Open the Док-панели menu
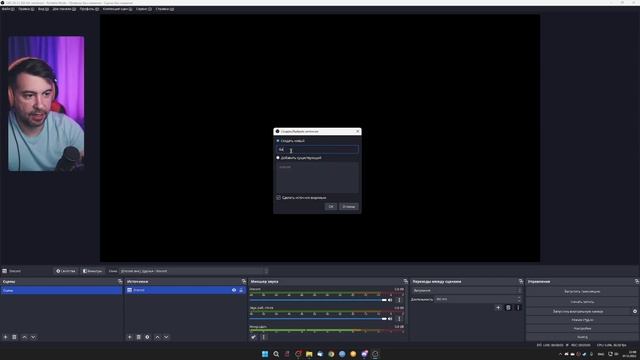640x360 pixels. [64, 9]
